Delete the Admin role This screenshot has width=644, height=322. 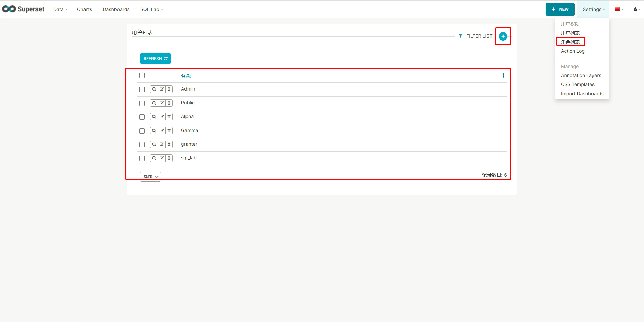point(169,89)
